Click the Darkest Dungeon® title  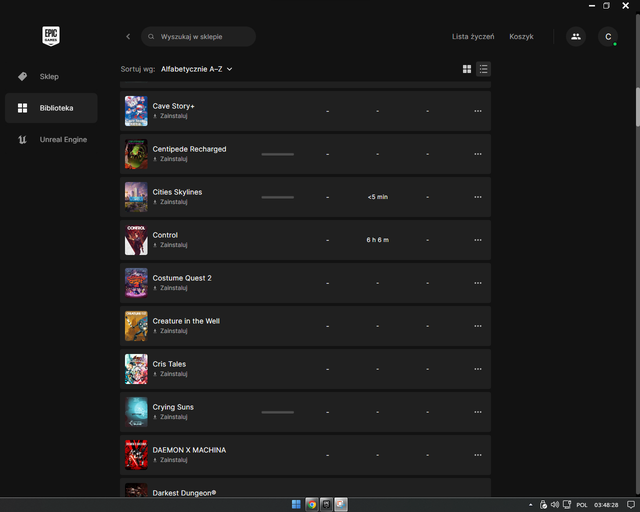point(184,493)
